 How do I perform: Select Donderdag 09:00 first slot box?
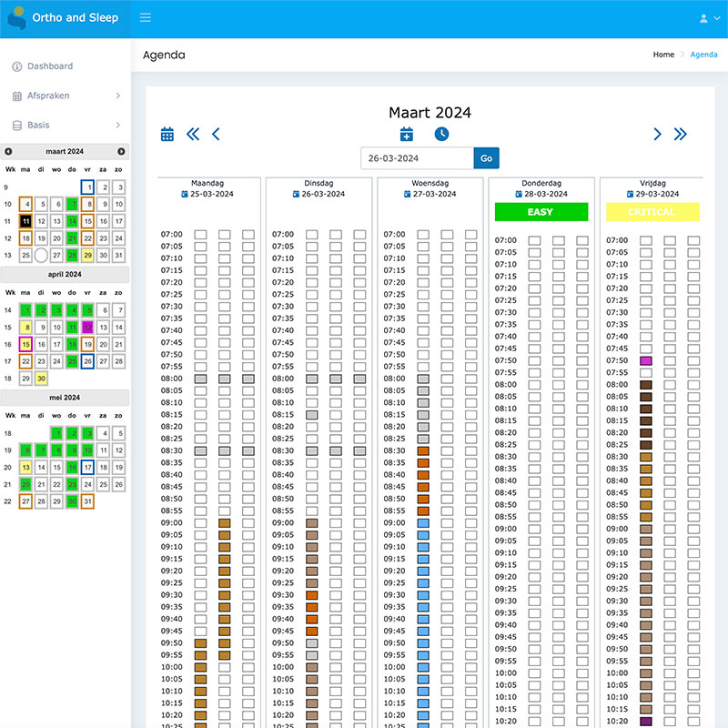pos(534,529)
